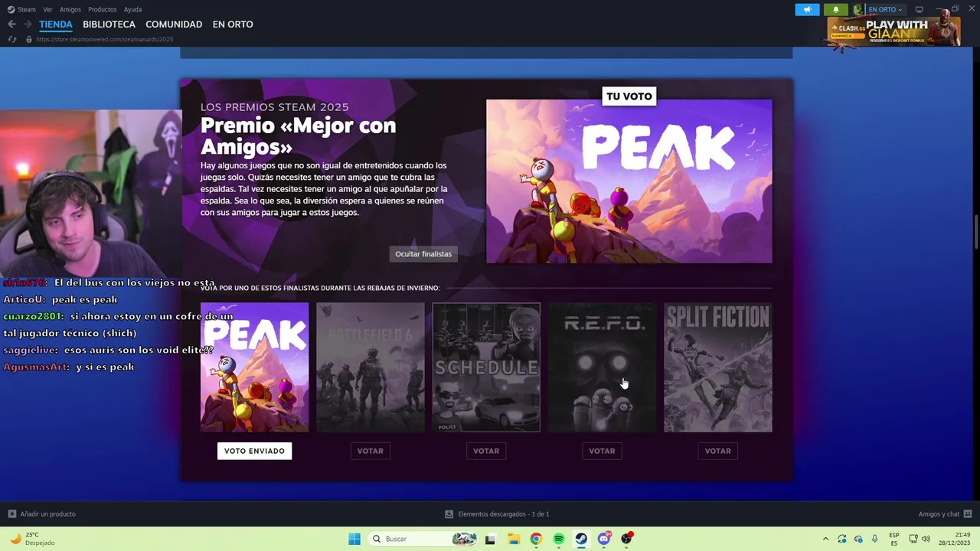
Task: Click the padlock icon beside the URL
Action: [29, 39]
